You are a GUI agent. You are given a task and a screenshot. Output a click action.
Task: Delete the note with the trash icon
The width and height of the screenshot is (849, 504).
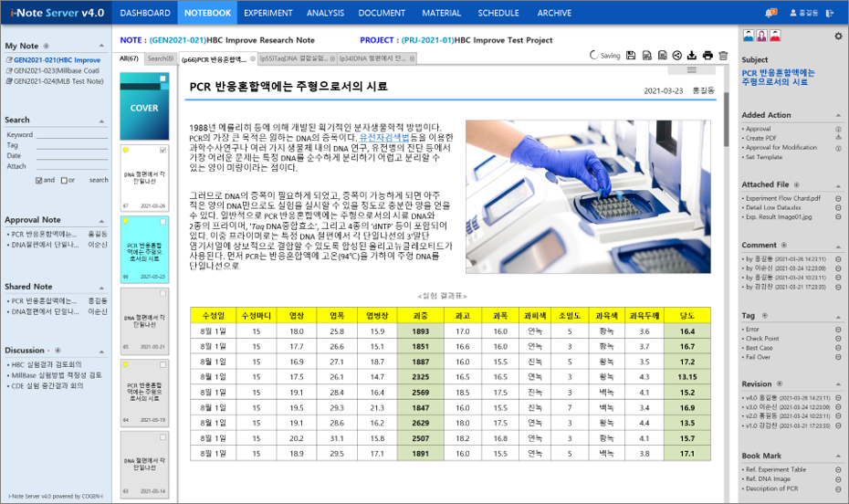tap(723, 57)
